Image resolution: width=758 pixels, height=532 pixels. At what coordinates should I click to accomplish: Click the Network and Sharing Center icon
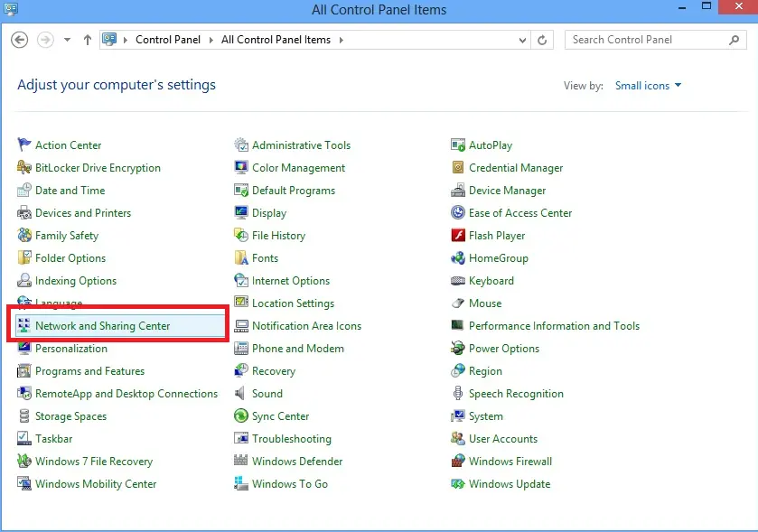click(x=24, y=326)
